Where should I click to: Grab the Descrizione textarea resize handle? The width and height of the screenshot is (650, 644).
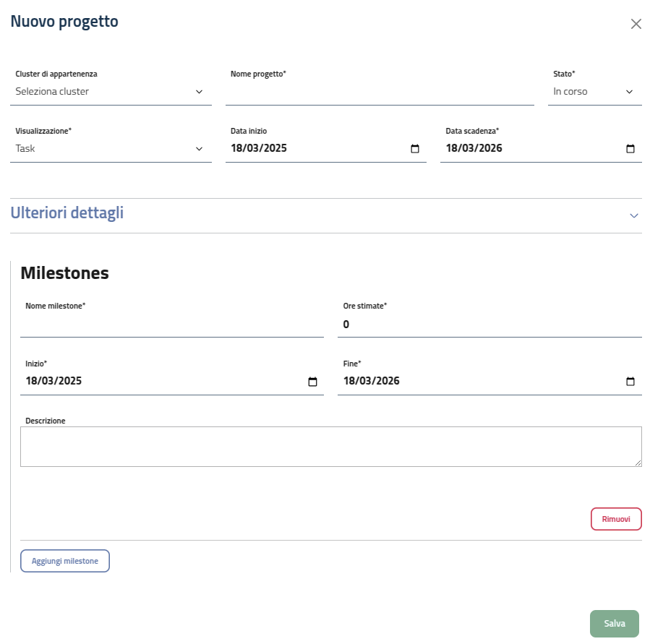click(638, 463)
